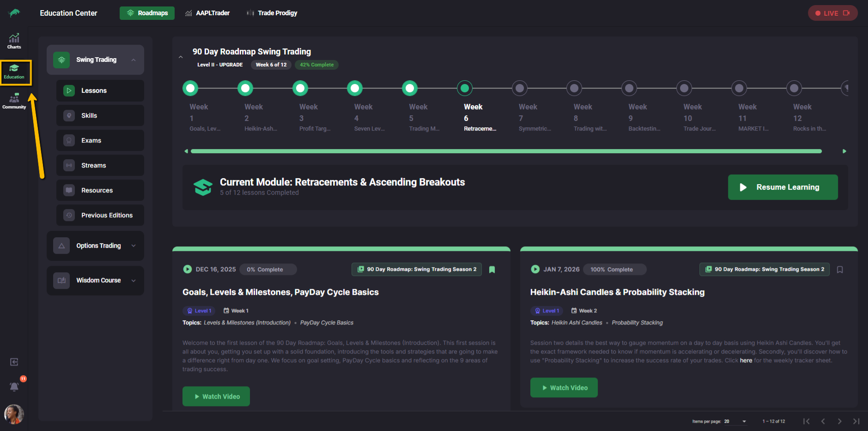Switch to the AAPLTrader tab
Image resolution: width=868 pixels, height=431 pixels.
(207, 13)
